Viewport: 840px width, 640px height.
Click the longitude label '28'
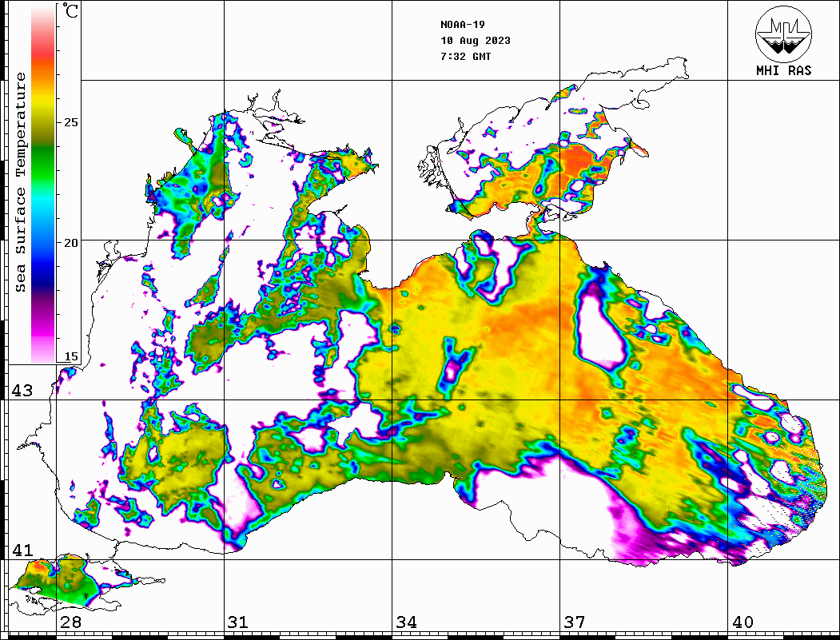(70, 622)
